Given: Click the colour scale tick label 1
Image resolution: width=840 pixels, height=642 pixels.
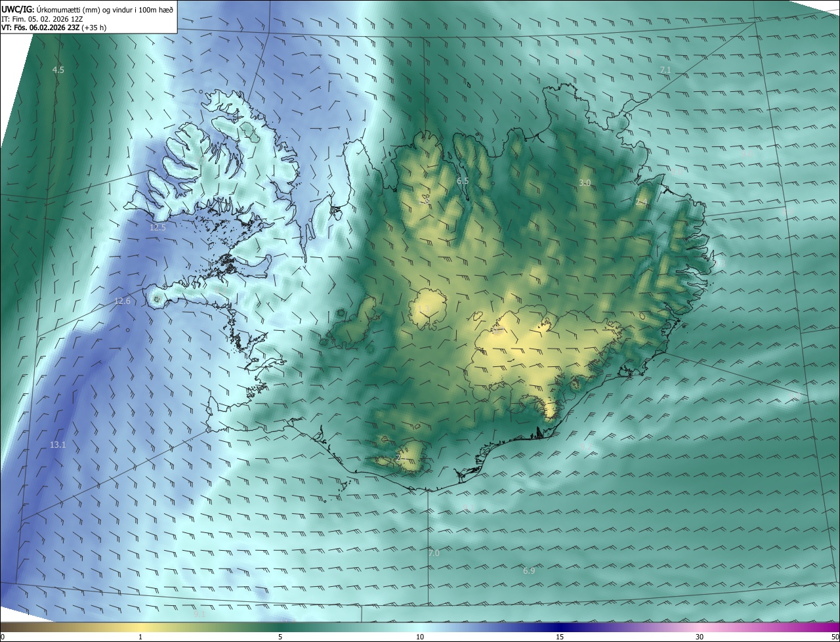Looking at the screenshot, I should (140, 637).
